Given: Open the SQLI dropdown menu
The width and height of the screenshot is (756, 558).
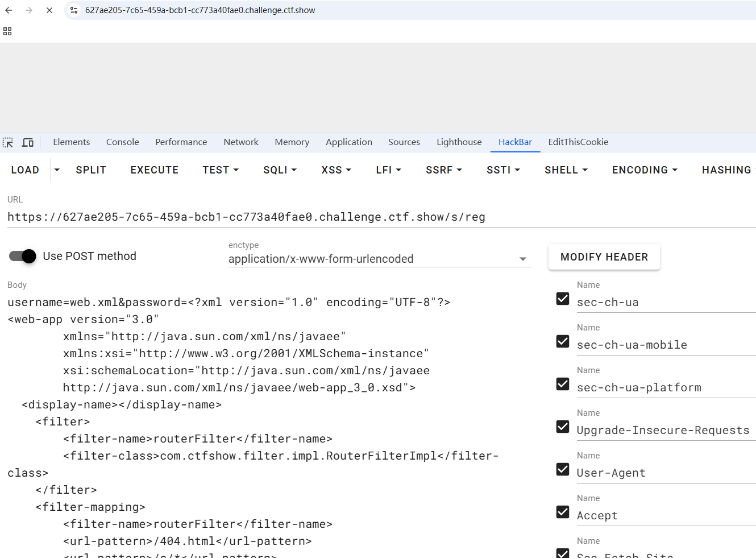Looking at the screenshot, I should tap(280, 170).
